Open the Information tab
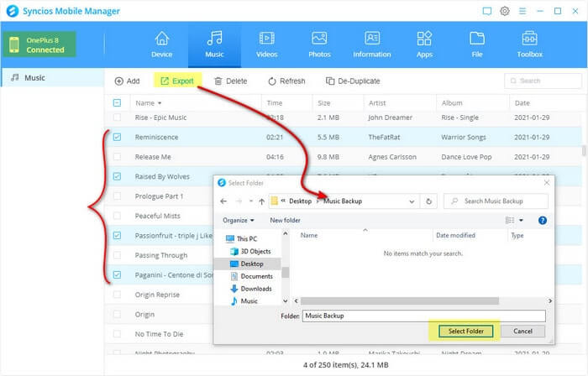Viewport: 588px width, 376px height. [x=371, y=44]
